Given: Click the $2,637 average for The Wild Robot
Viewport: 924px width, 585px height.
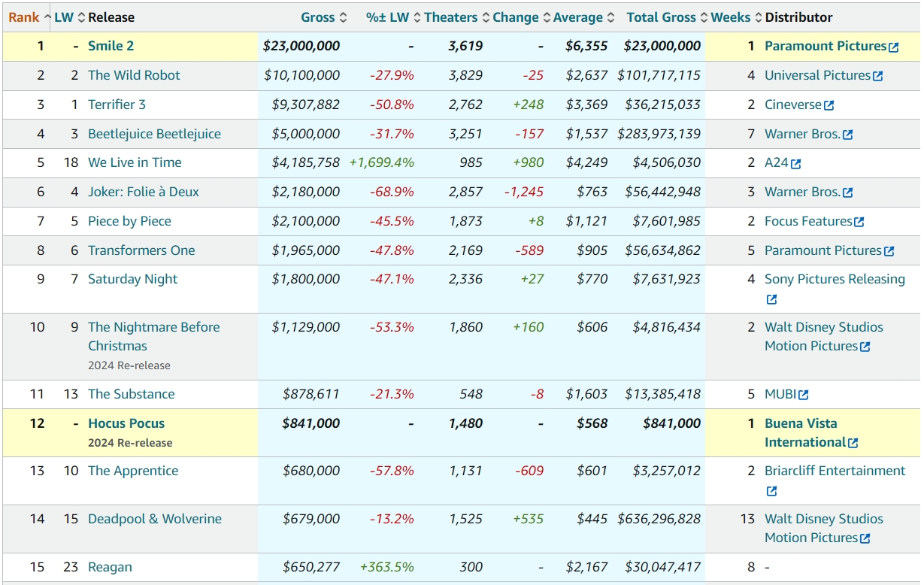Looking at the screenshot, I should (586, 75).
